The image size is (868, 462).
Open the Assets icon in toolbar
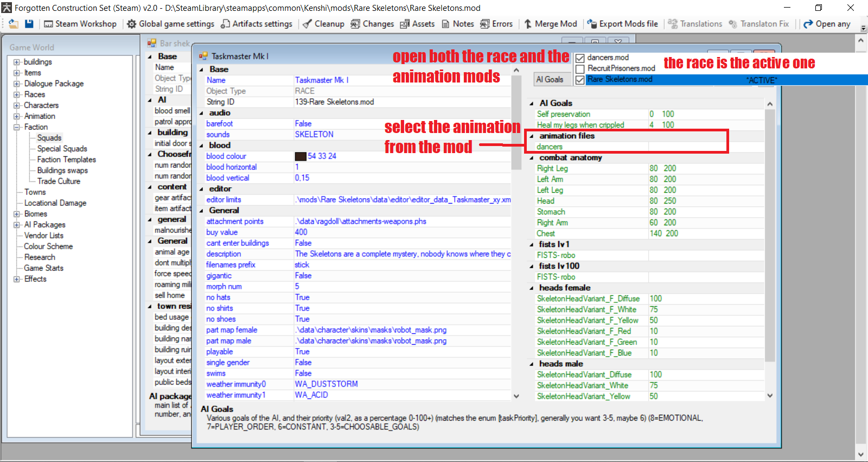coord(405,24)
